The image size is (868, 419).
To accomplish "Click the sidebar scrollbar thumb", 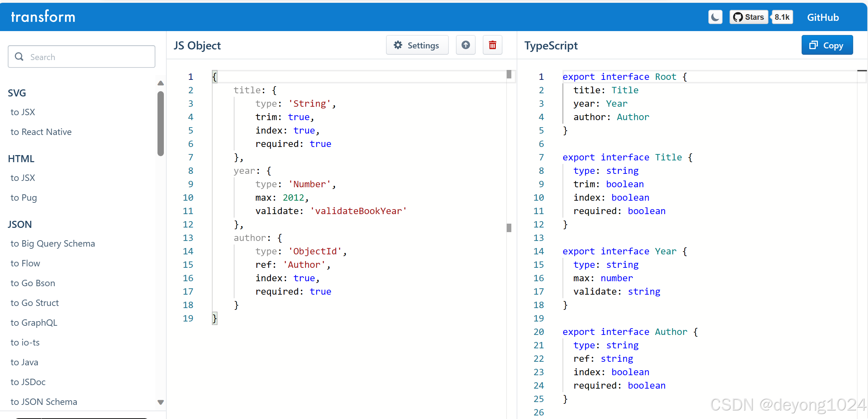I will pyautogui.click(x=161, y=124).
